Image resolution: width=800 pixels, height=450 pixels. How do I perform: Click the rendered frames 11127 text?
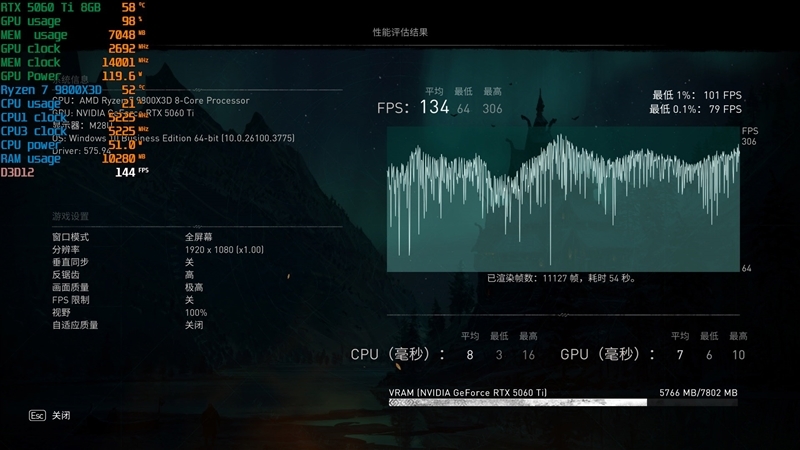(x=561, y=278)
